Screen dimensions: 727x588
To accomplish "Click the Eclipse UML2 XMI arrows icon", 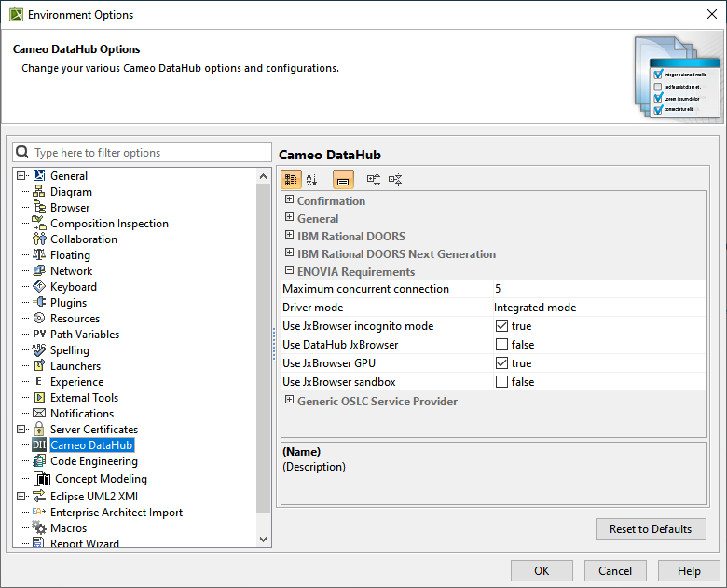I will [x=39, y=496].
